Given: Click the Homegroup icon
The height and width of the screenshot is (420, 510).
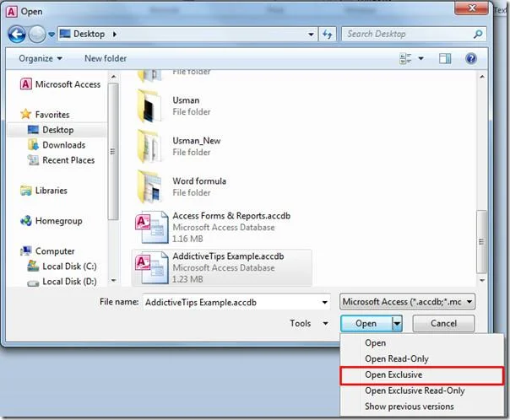Looking at the screenshot, I should point(26,221).
